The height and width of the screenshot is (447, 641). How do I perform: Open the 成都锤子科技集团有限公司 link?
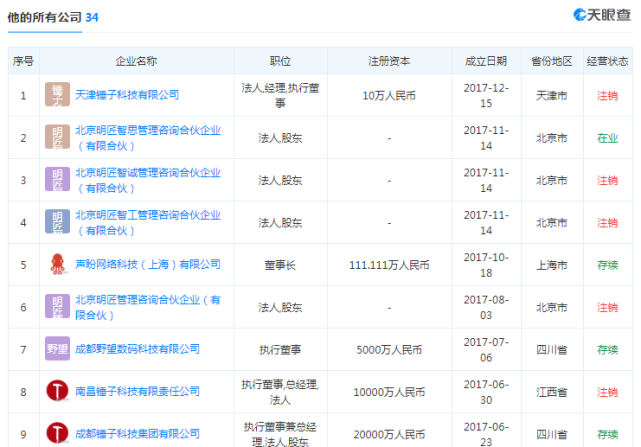137,434
